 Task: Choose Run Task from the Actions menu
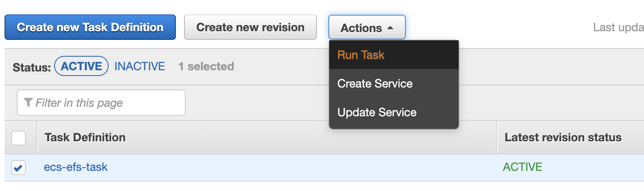361,55
